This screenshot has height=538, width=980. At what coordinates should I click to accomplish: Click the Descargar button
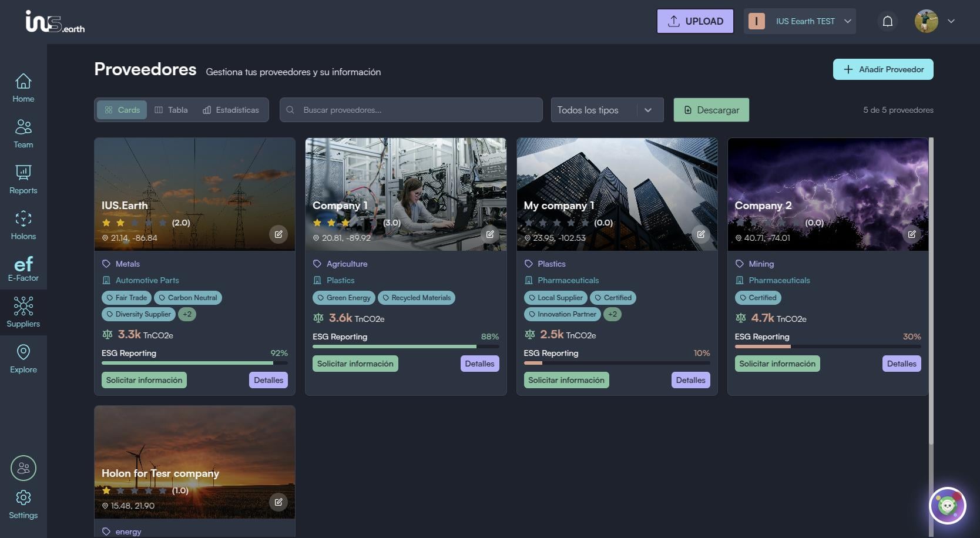[711, 110]
